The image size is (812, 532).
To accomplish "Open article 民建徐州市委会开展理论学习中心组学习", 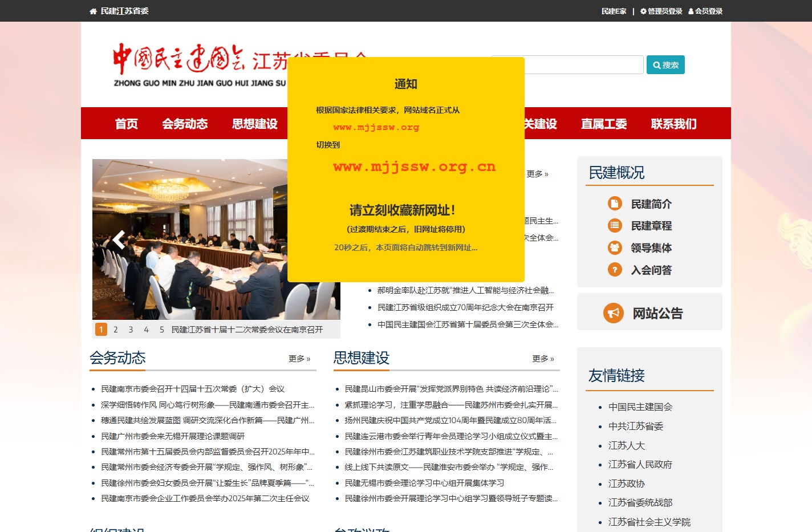I will (452, 498).
